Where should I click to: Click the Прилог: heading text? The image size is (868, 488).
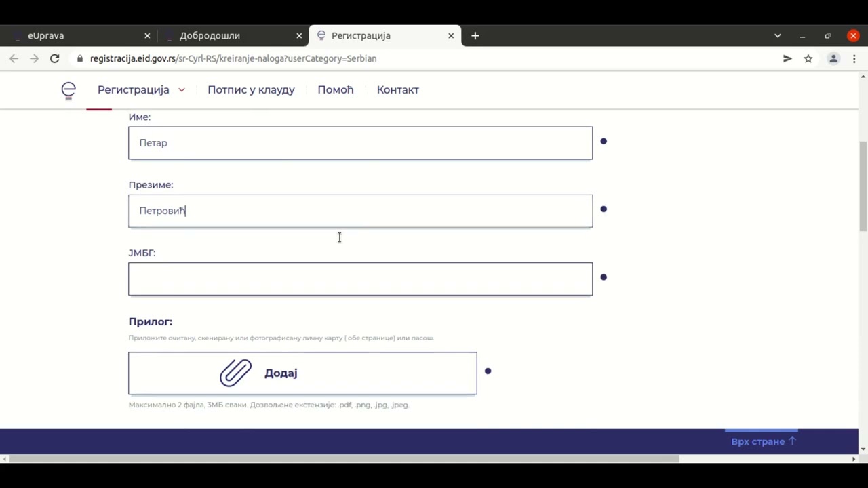(x=151, y=322)
